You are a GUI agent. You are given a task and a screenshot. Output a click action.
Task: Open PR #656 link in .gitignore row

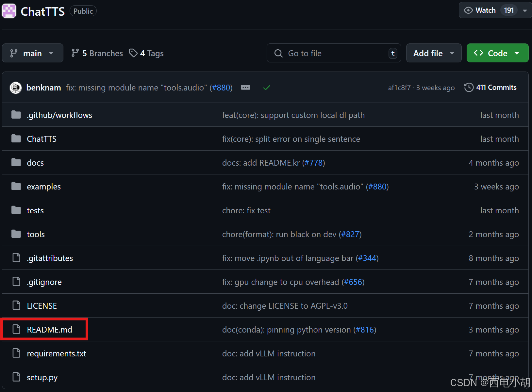pos(353,282)
